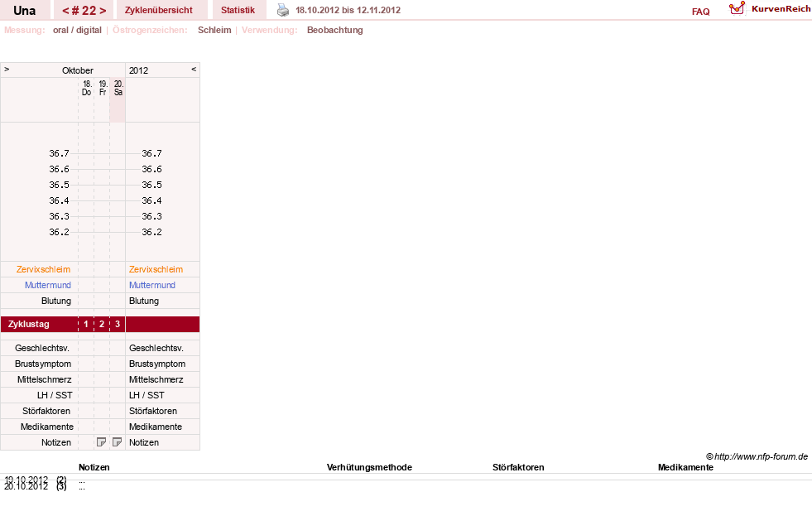
Task: Click the left Brustsymptom row label
Action: [43, 364]
